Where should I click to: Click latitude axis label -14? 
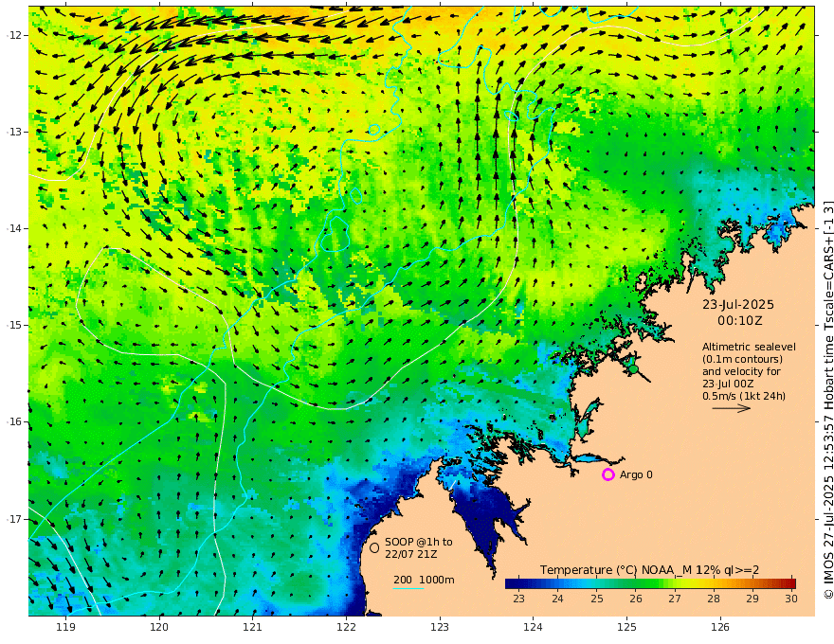[14, 228]
